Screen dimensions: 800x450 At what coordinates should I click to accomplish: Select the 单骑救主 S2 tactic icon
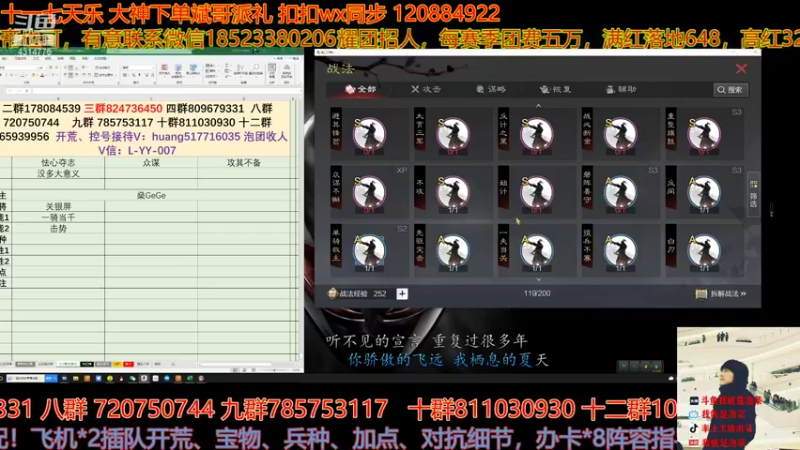click(x=369, y=251)
